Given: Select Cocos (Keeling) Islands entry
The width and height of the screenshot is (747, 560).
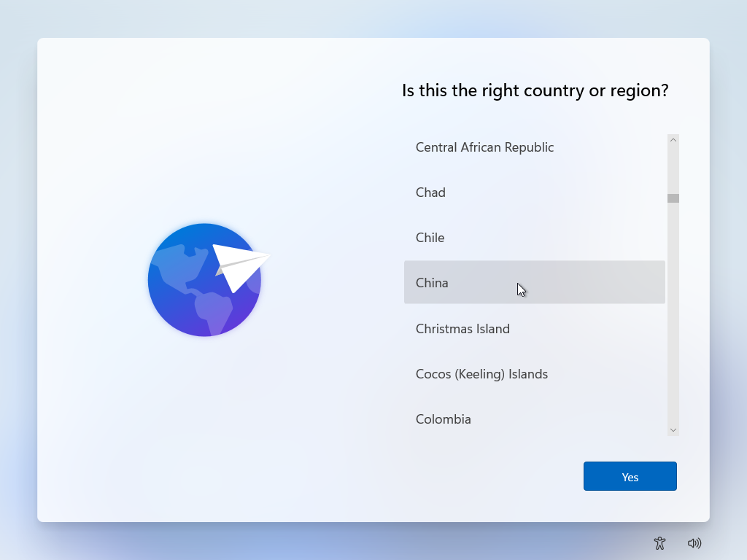Looking at the screenshot, I should tap(535, 374).
